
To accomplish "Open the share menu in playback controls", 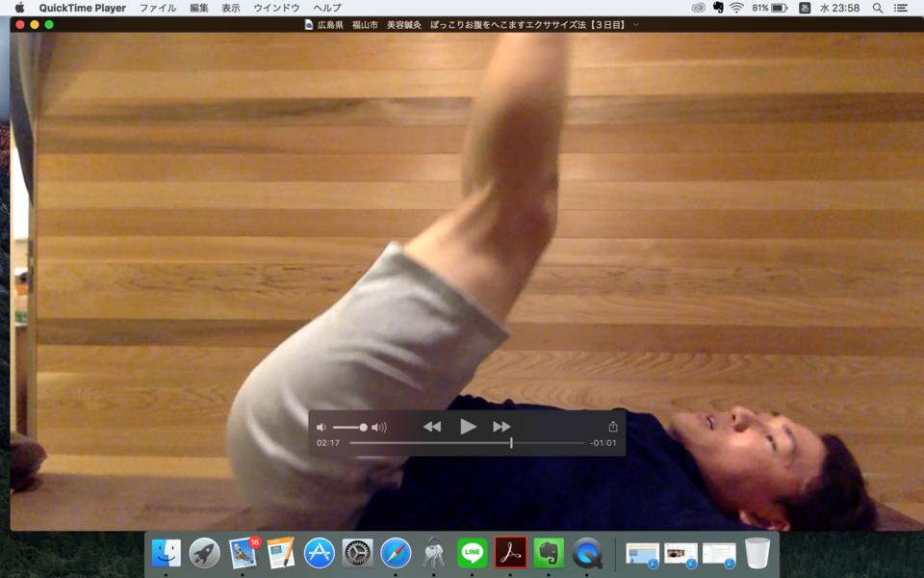I will click(x=613, y=426).
